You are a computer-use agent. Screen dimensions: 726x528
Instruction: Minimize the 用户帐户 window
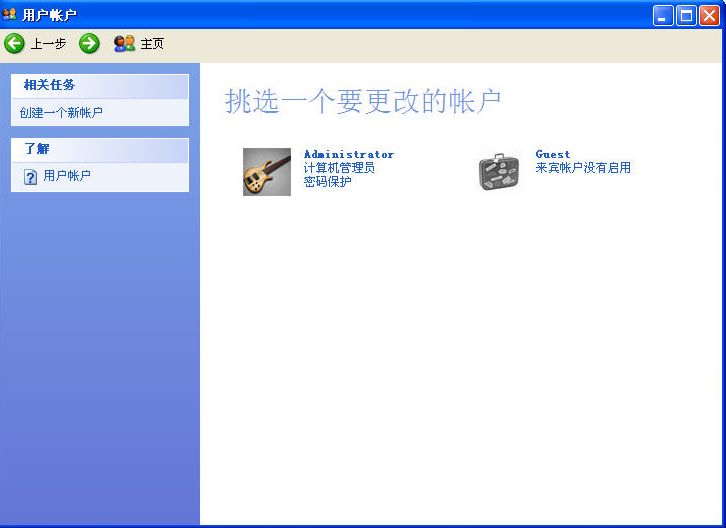click(x=663, y=16)
